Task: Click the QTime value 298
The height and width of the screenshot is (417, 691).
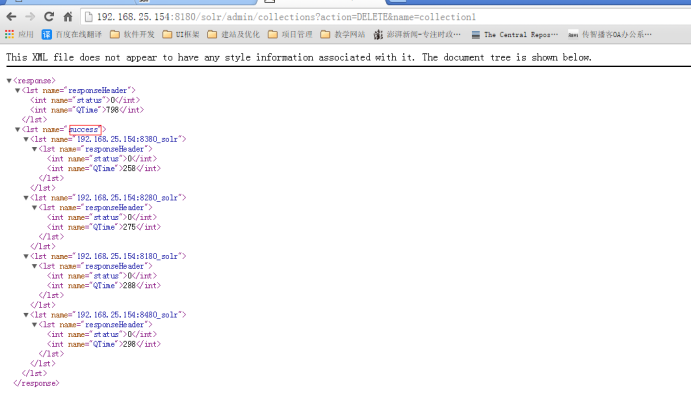Action: (x=130, y=344)
